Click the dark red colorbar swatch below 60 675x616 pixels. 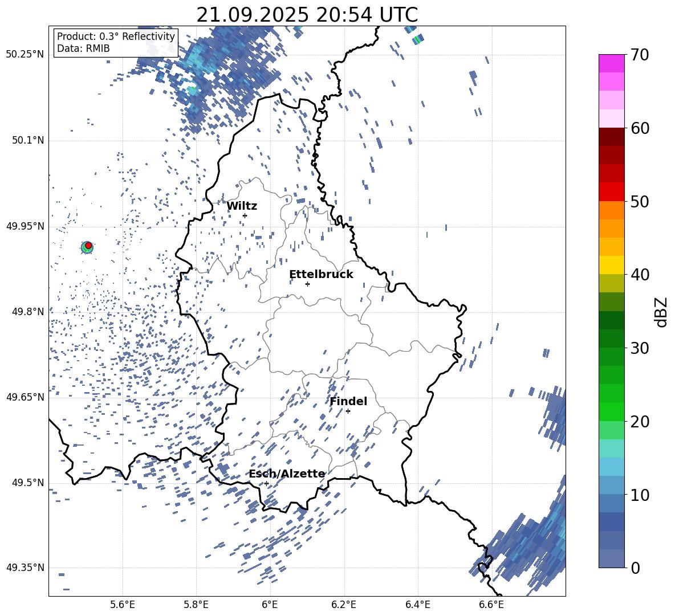tap(611, 137)
